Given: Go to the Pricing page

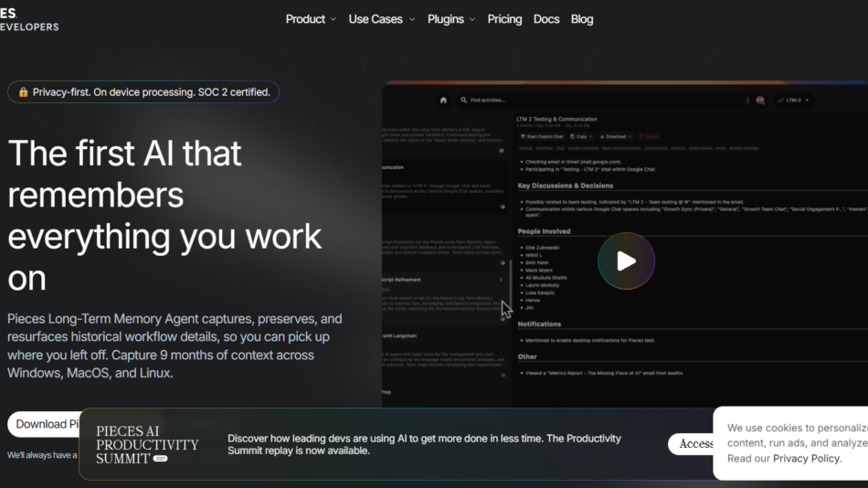Looking at the screenshot, I should (x=504, y=19).
